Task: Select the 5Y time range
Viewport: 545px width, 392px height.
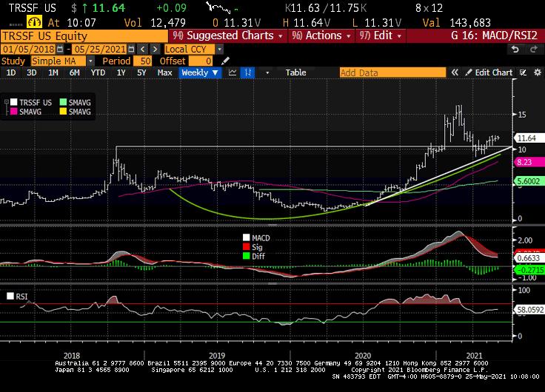Action: tap(141, 72)
